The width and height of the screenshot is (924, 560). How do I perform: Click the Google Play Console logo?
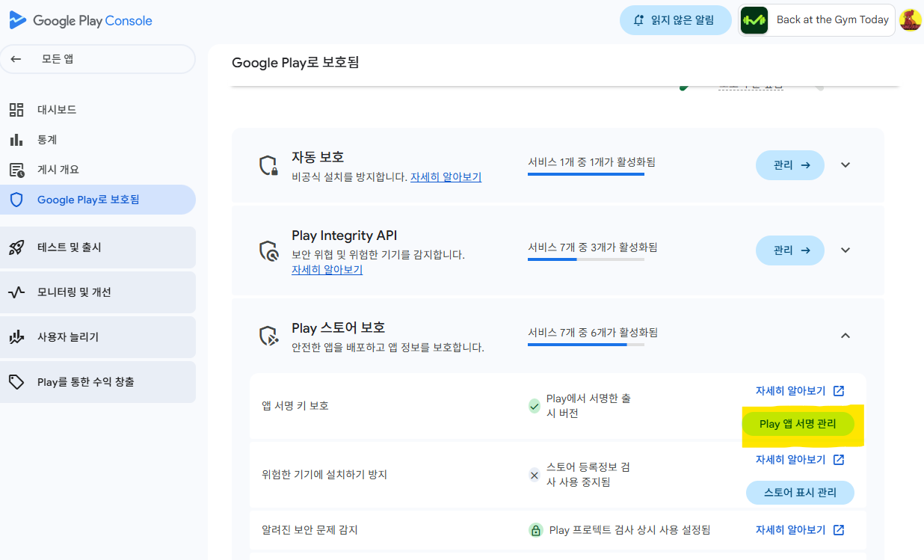click(81, 20)
